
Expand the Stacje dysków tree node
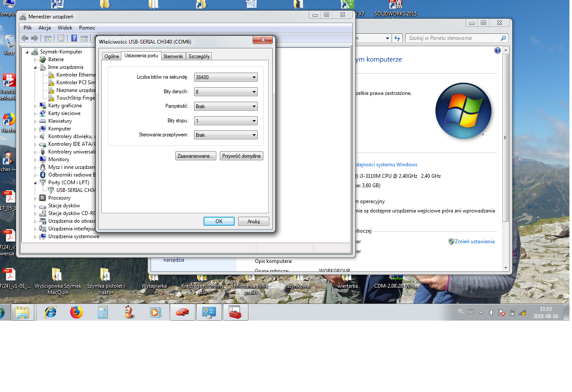tap(35, 206)
